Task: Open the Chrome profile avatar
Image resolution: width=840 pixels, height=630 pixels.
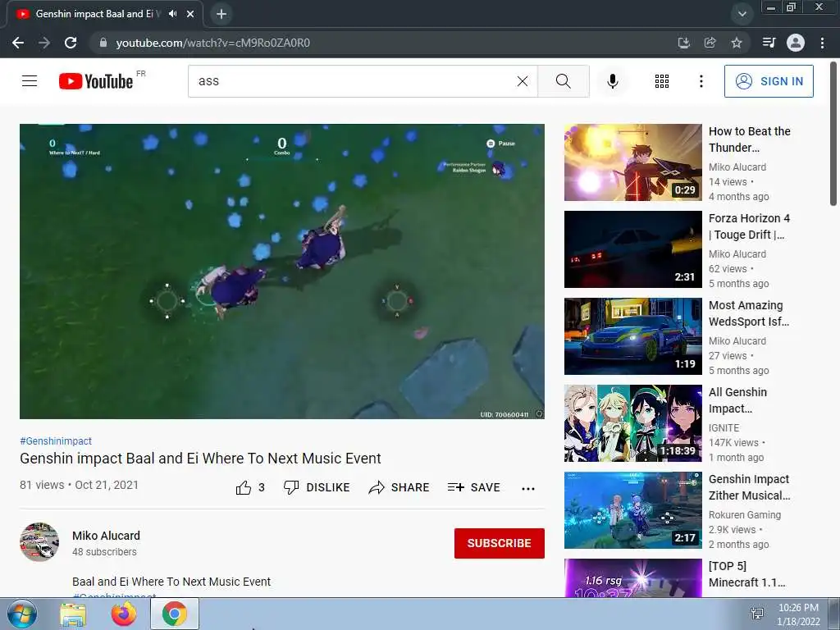Action: pos(796,43)
